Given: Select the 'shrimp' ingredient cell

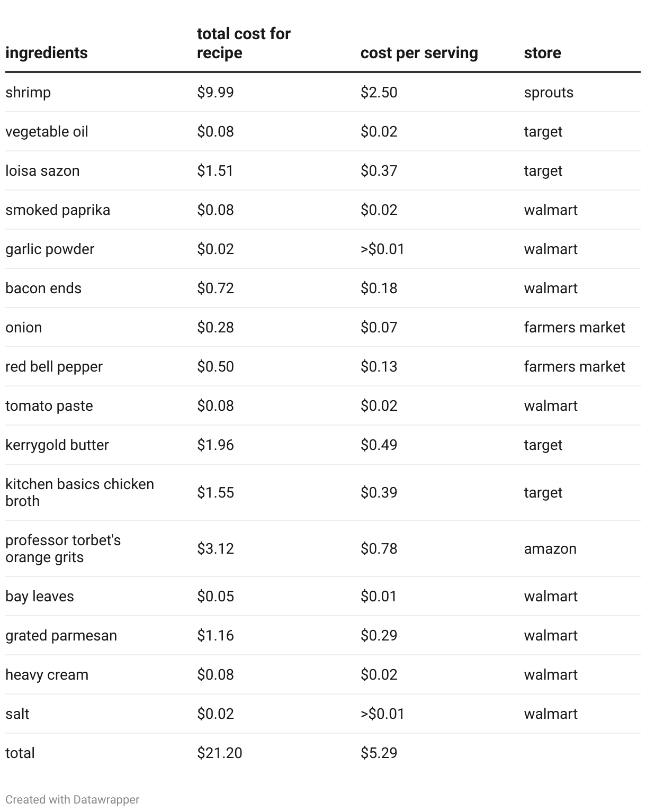Looking at the screenshot, I should point(28,93).
